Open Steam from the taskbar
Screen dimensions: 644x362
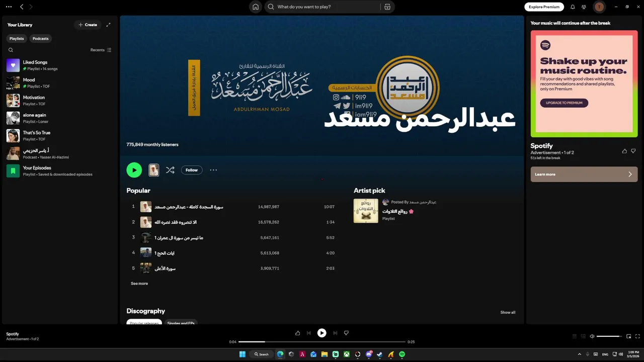click(x=380, y=354)
